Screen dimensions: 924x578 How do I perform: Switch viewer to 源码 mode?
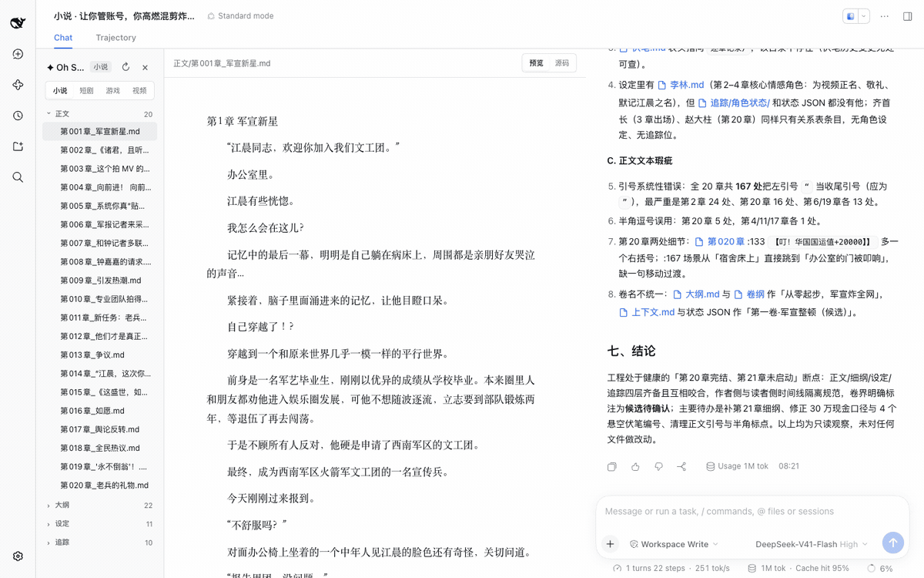(x=562, y=63)
